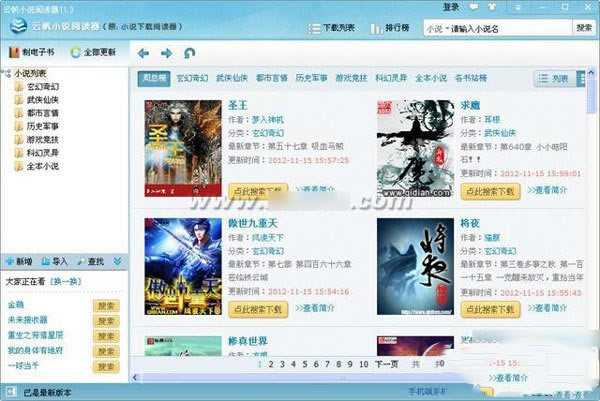Open the 圣王 book cover

tap(183, 148)
